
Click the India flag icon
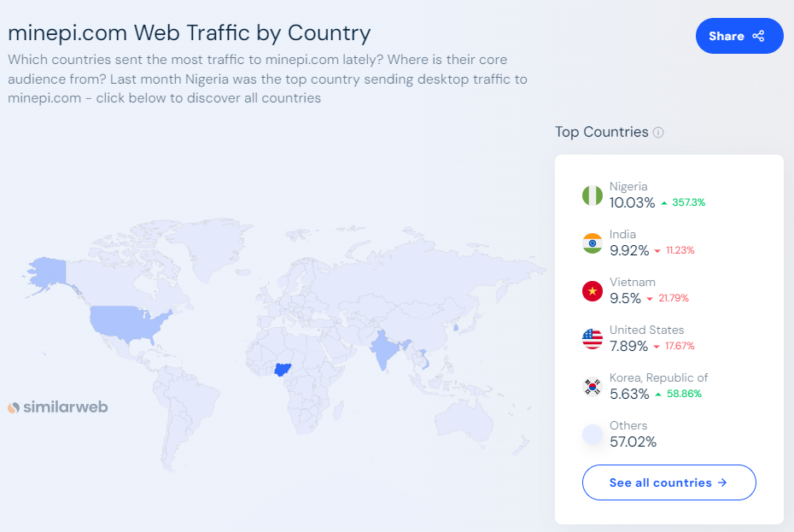pyautogui.click(x=593, y=243)
